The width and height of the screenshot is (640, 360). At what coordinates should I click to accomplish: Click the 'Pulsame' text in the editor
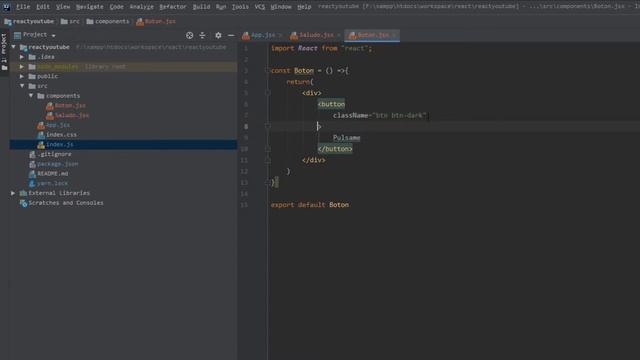pos(347,138)
